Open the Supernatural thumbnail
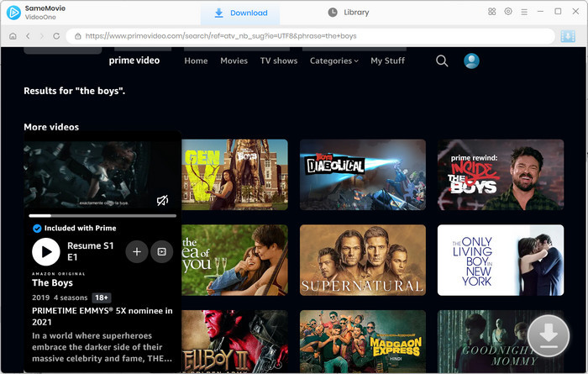Screen dimensions: 588x374 [363, 260]
